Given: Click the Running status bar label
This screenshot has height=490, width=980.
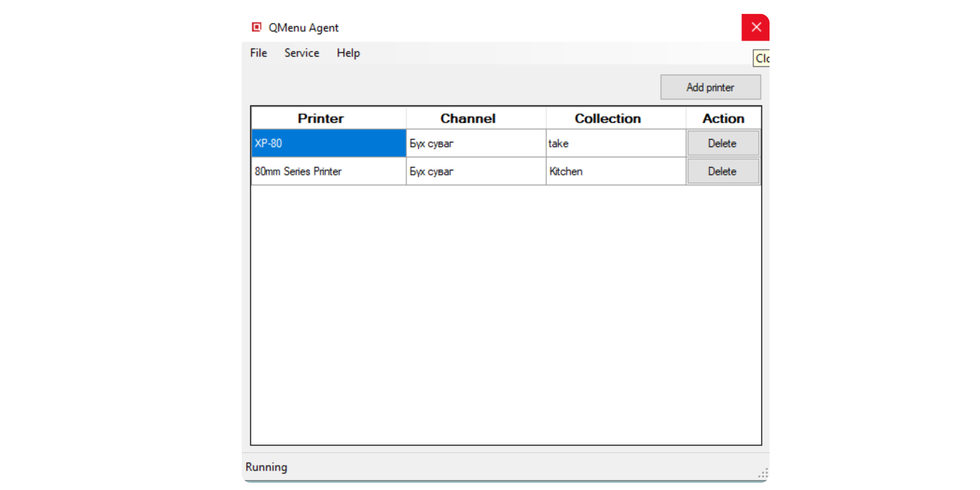Looking at the screenshot, I should [266, 467].
